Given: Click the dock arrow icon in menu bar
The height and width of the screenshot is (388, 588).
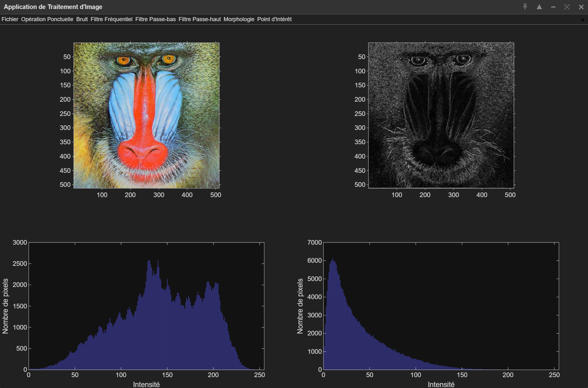Looking at the screenshot, I should coord(582,20).
